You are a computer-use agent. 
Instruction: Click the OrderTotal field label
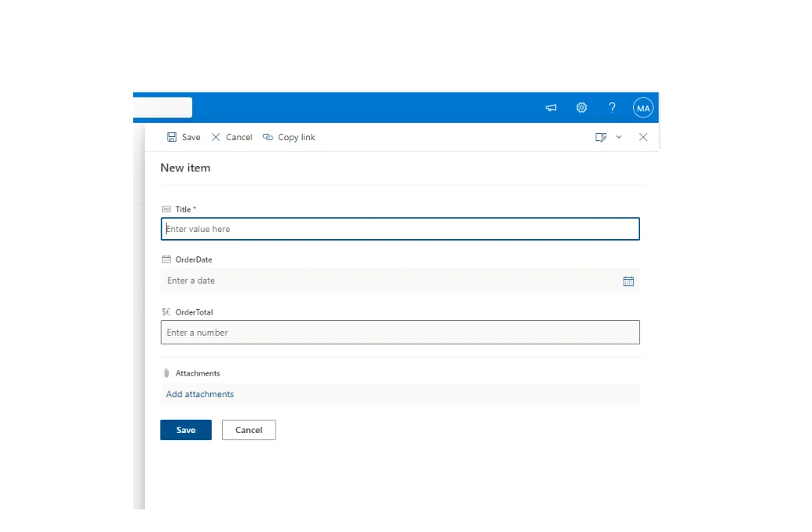[194, 312]
